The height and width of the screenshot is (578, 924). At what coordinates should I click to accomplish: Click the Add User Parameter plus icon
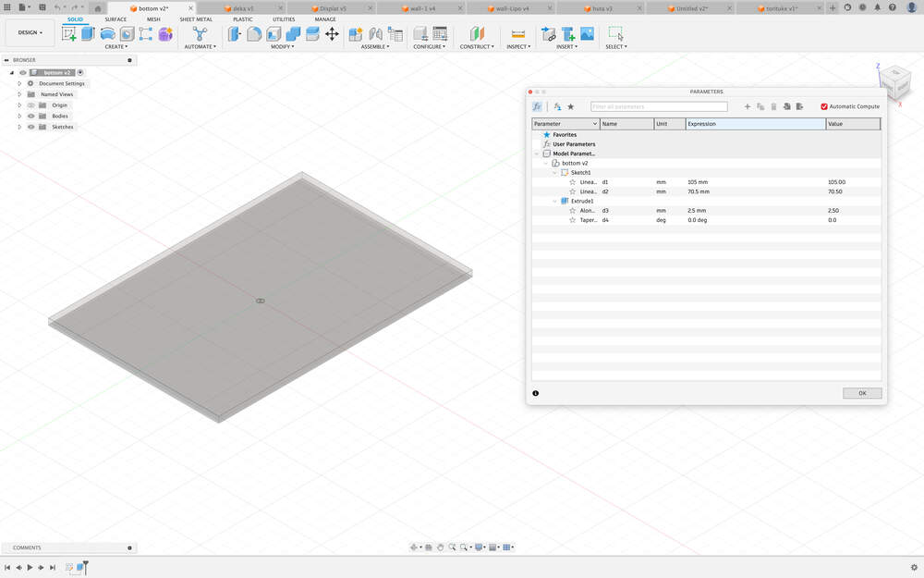point(748,106)
